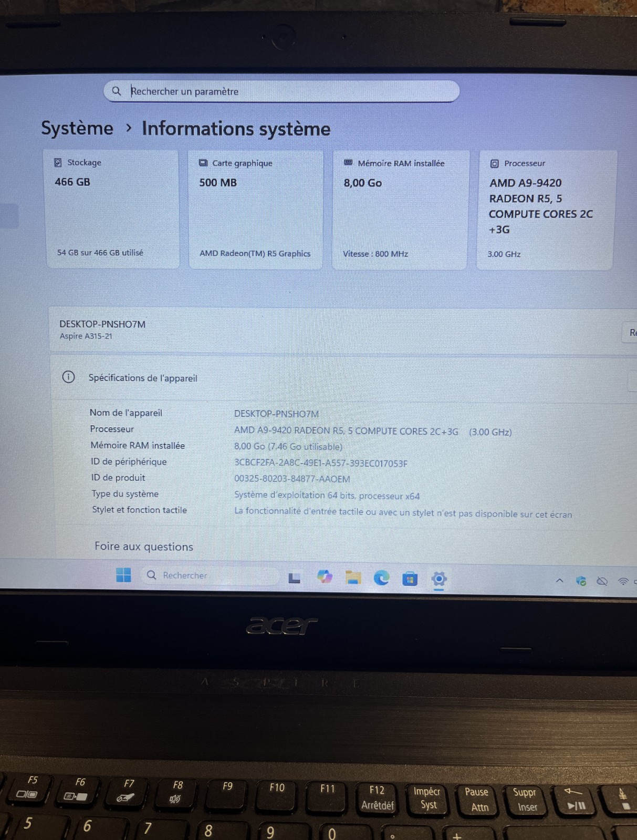Expand Spécifications de l'appareil section
The width and height of the screenshot is (637, 840).
(x=344, y=378)
